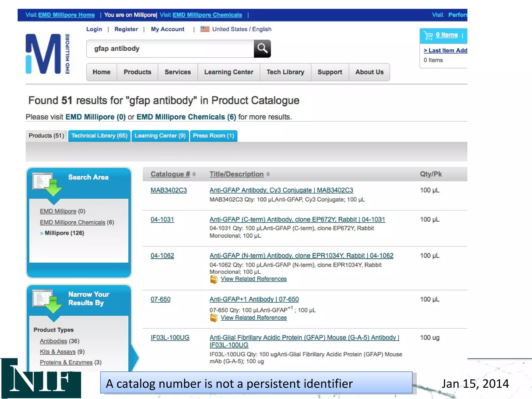Image resolution: width=532 pixels, height=399 pixels.
Task: Click the Register link
Action: pos(126,29)
